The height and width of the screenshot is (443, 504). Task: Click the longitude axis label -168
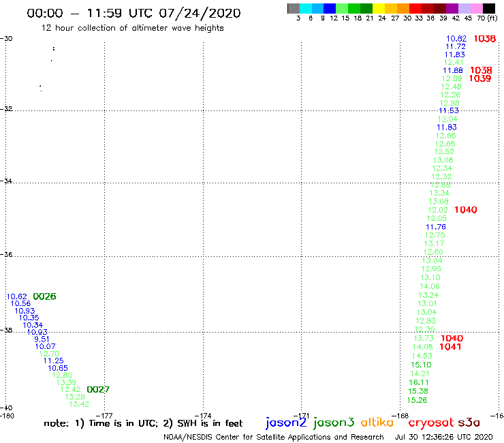point(400,416)
